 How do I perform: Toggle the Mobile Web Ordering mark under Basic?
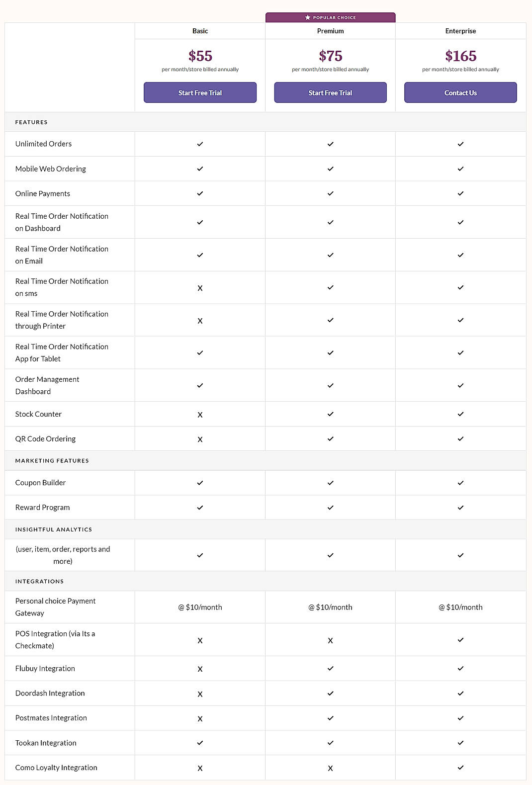pos(200,169)
